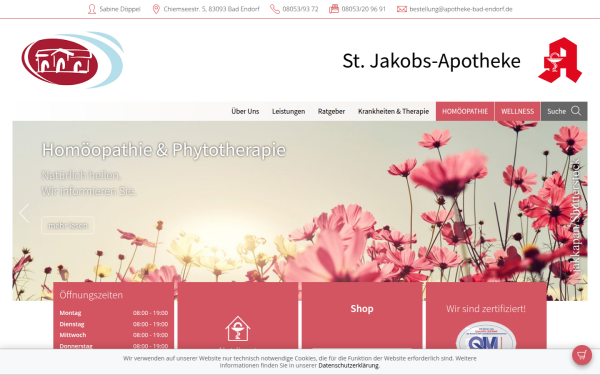The height and width of the screenshot is (375, 600).
Task: Click the Suche search field
Action: [x=564, y=111]
